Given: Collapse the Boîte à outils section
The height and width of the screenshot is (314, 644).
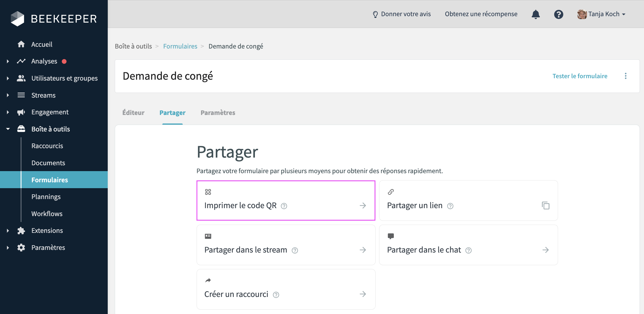Looking at the screenshot, I should click(8, 129).
